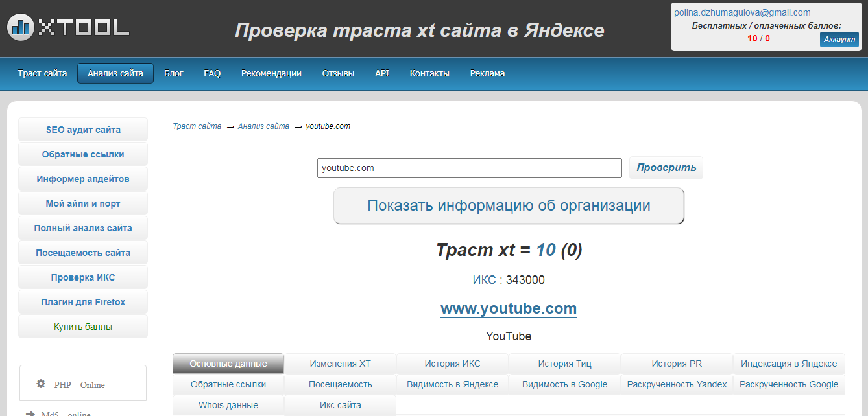Click the Md5 online link
868x416 pixels.
[66, 413]
